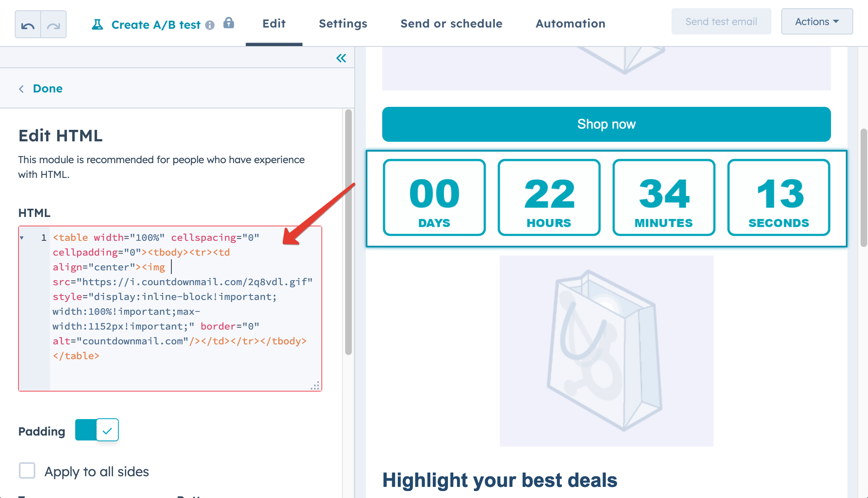868x498 pixels.
Task: Click the Send test email button
Action: click(721, 21)
